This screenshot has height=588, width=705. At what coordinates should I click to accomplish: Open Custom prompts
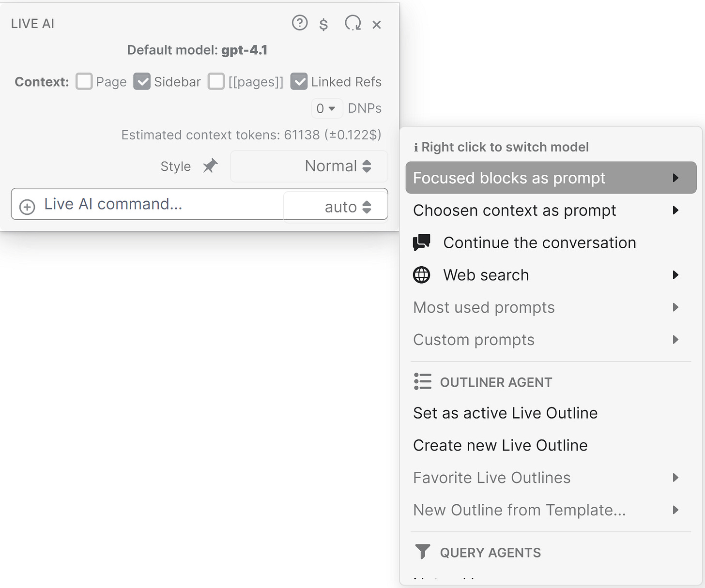551,340
